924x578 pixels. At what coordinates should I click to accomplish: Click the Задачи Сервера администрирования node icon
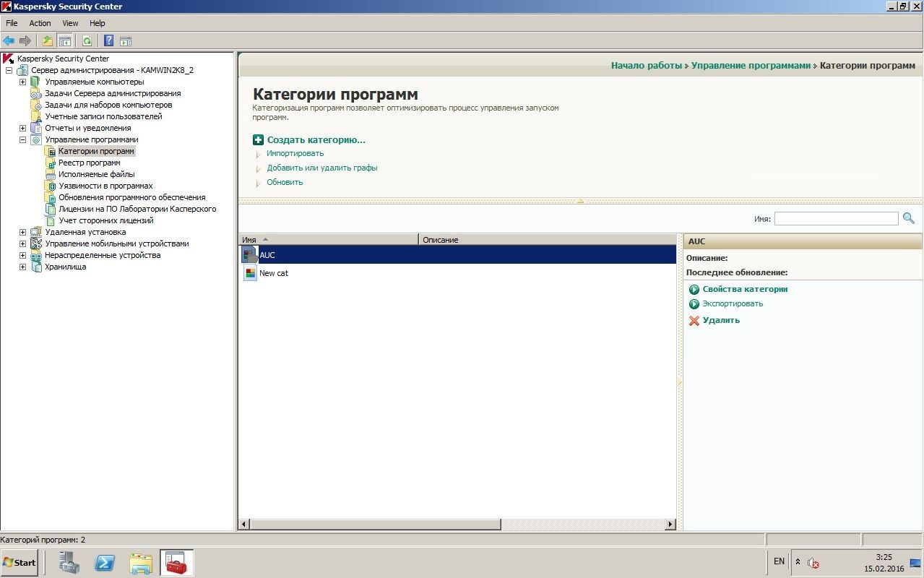(36, 93)
